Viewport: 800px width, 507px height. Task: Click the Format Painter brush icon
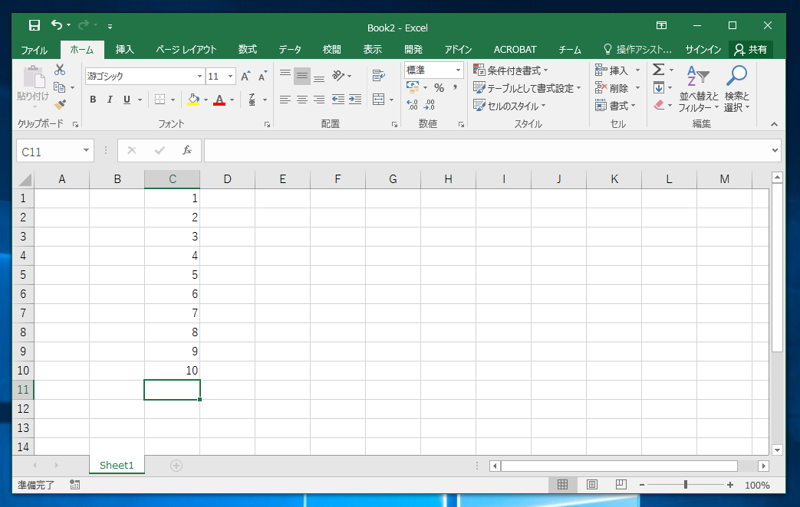60,104
